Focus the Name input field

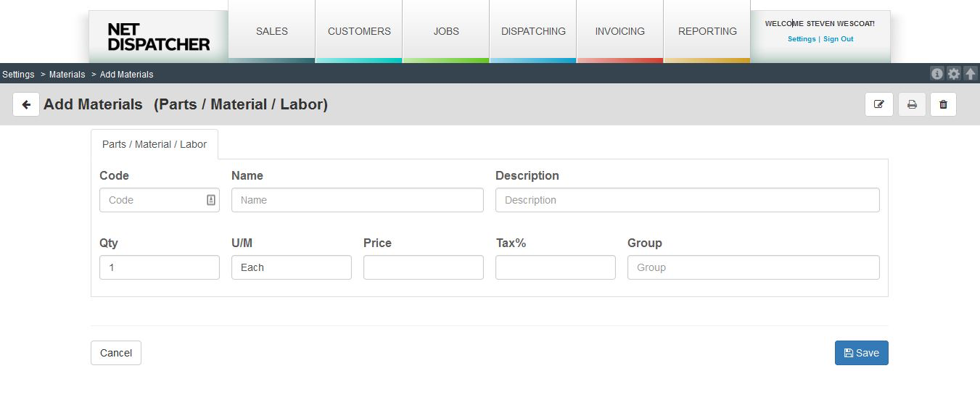click(358, 200)
